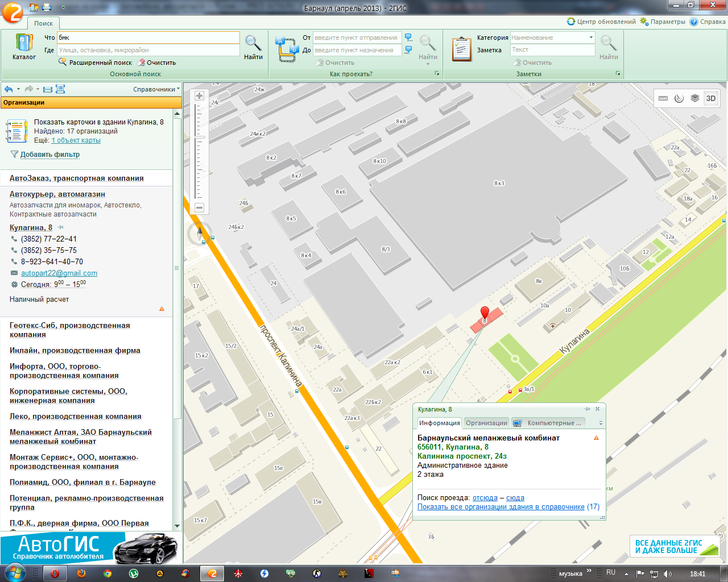The image size is (728, 582).
Task: Expand back history dropdown arrow
Action: (x=18, y=89)
